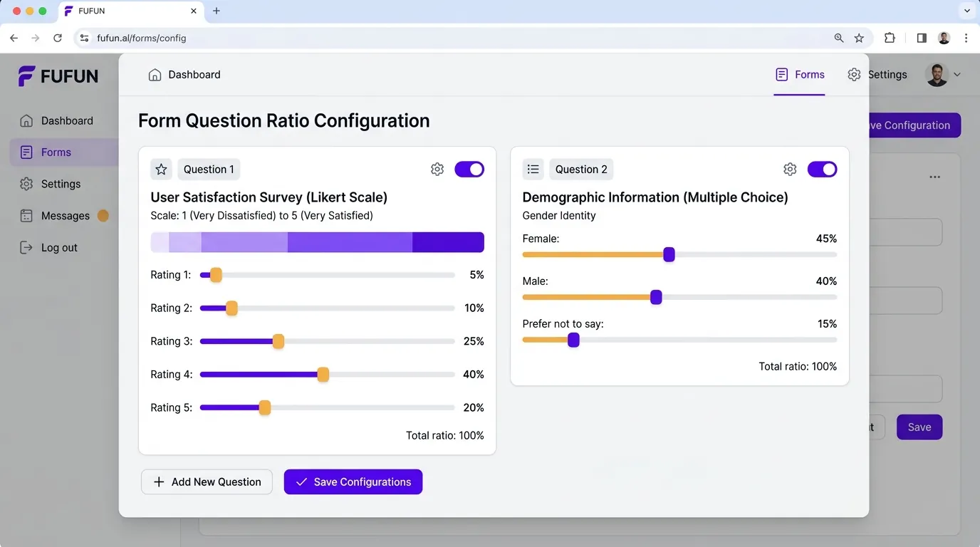The image size is (980, 547).
Task: Click the browser address bar URL
Action: click(x=142, y=38)
